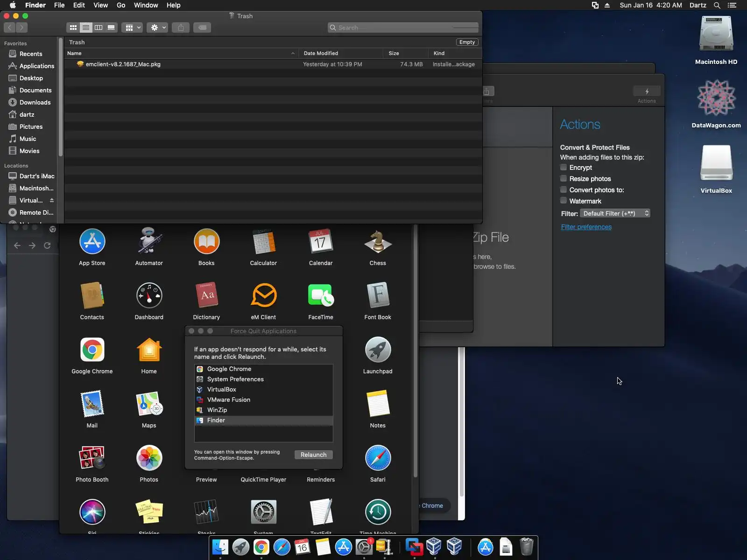Select Google Chrome icon in Applications window
This screenshot has height=560, width=747.
click(x=92, y=350)
